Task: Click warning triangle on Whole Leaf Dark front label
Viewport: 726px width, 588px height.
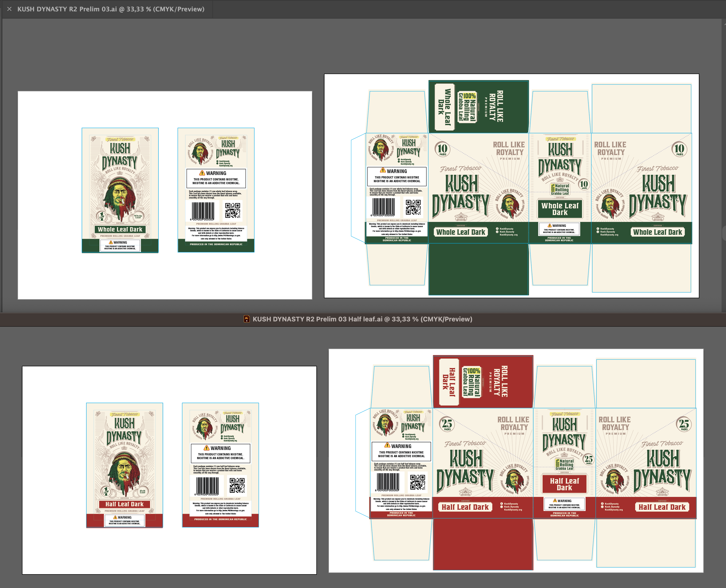Action: point(111,242)
